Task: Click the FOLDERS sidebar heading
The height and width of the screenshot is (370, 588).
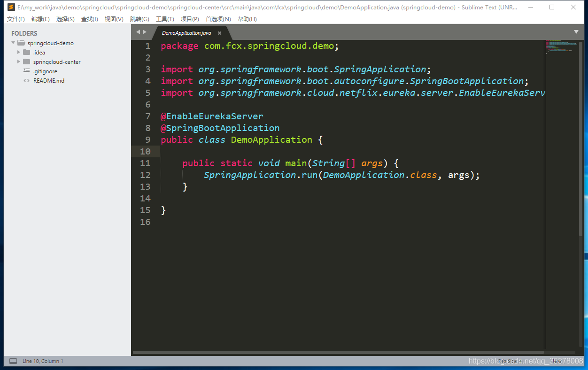Action: tap(24, 33)
